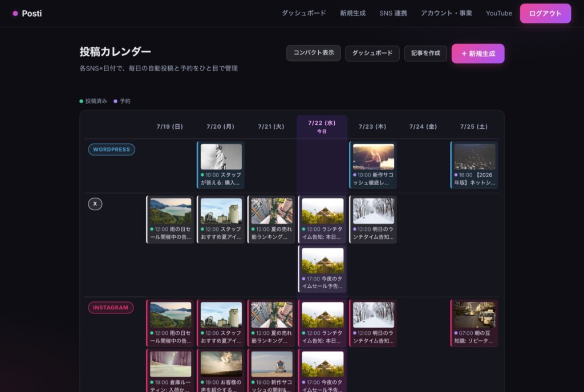Click the 予約 legend label

coord(125,101)
